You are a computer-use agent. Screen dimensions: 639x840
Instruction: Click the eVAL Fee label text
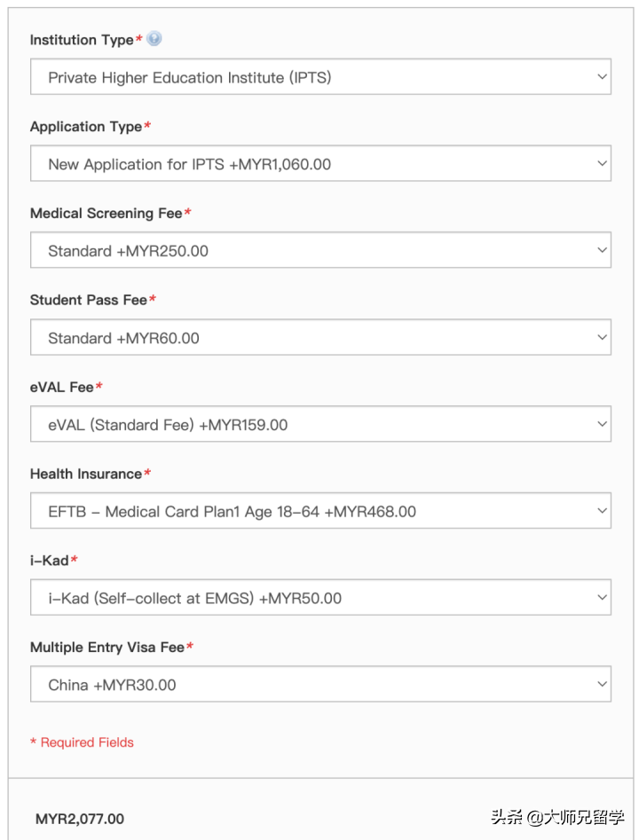pyautogui.click(x=62, y=388)
